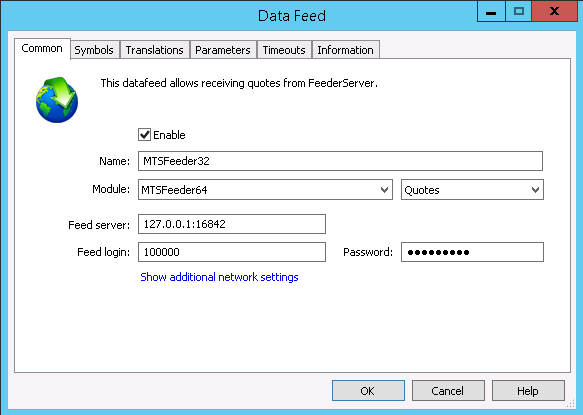Open the Module dropdown list
583x415 pixels.
(265, 190)
